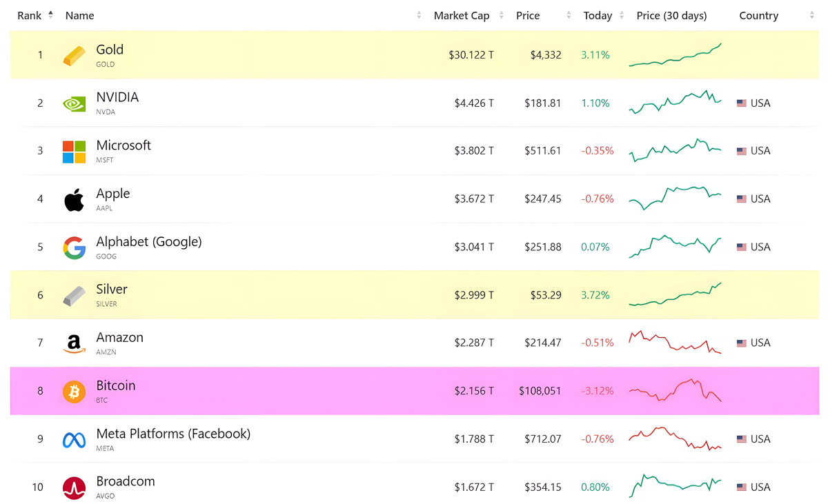This screenshot has width=828, height=504.
Task: Select the Broadcom logo icon
Action: [x=74, y=486]
